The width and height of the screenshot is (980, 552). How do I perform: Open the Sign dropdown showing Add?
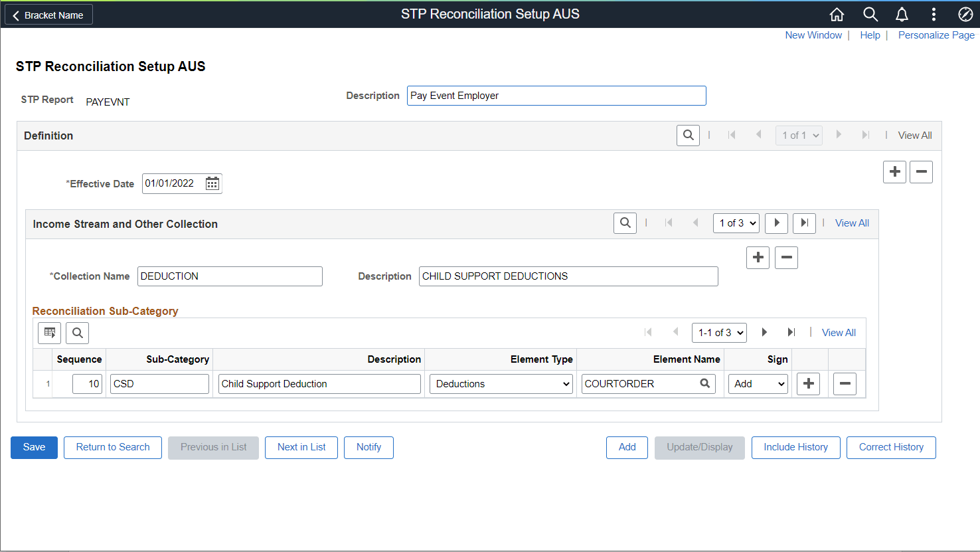tap(758, 383)
